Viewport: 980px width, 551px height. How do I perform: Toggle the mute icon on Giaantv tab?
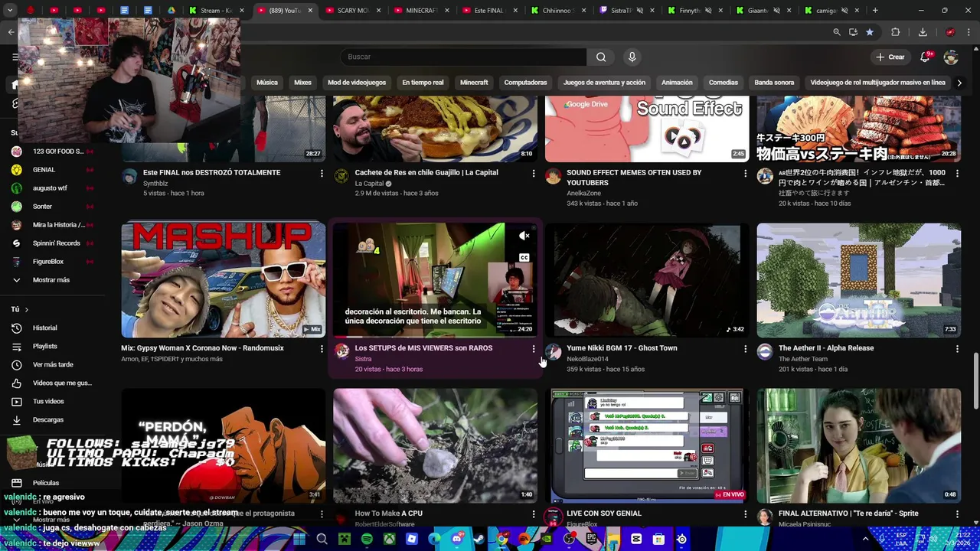click(x=776, y=11)
